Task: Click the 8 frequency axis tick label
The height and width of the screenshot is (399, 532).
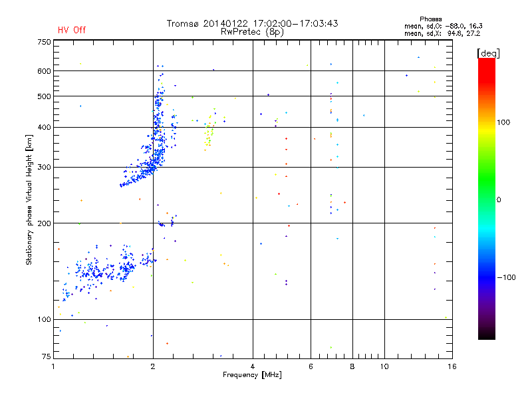Action: coord(352,366)
